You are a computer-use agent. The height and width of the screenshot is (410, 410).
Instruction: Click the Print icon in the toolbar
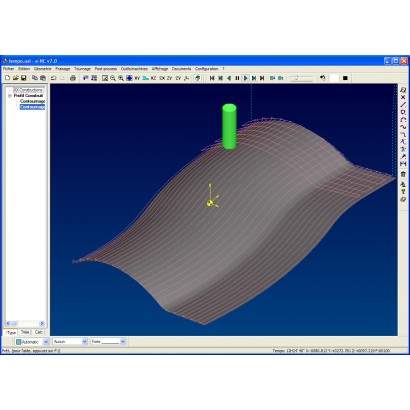tap(73, 78)
